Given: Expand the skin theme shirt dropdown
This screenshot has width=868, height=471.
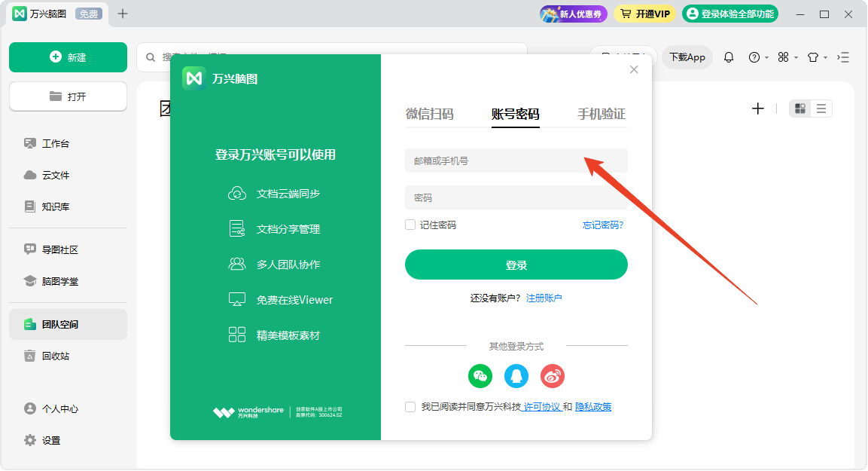Looking at the screenshot, I should click(817, 57).
